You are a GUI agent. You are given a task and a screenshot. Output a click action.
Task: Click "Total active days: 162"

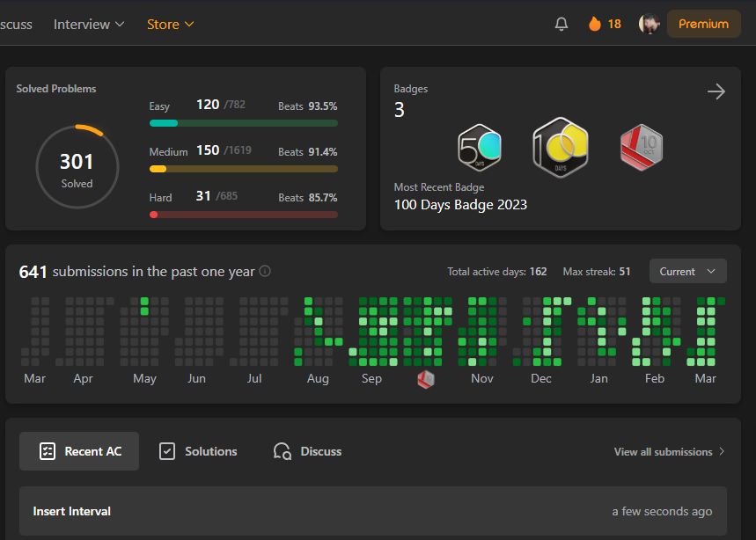pyautogui.click(x=497, y=272)
